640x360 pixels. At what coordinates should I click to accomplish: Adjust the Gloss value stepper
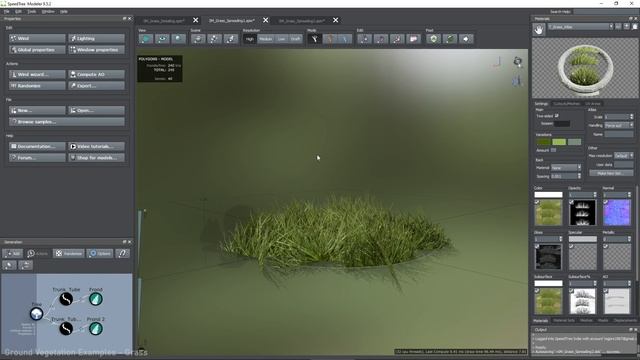pyautogui.click(x=560, y=239)
